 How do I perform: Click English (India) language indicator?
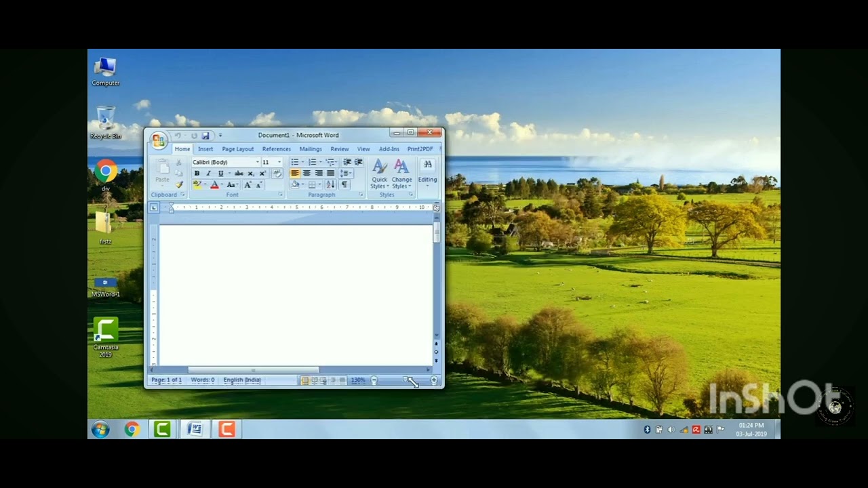pyautogui.click(x=242, y=380)
